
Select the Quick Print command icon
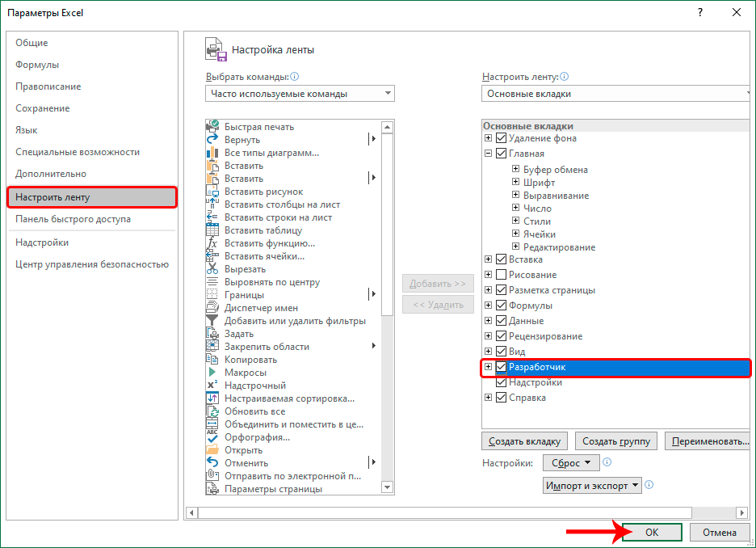coord(212,127)
